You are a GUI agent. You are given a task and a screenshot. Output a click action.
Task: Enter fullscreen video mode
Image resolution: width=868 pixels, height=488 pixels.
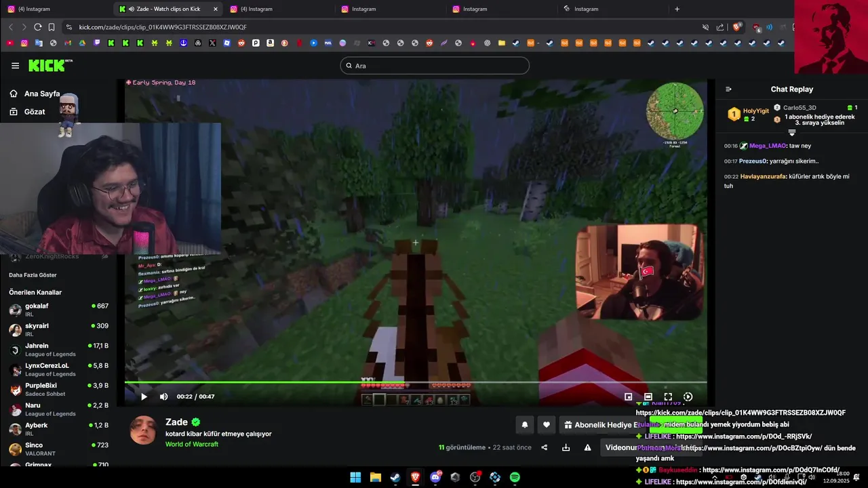click(668, 396)
